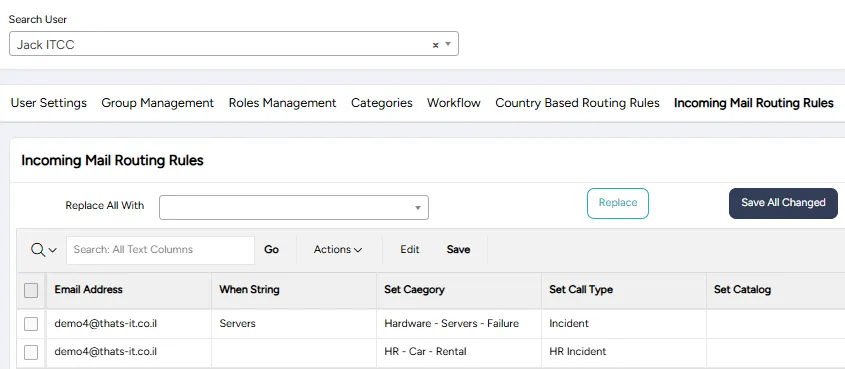Click the Save All Changed button
The image size is (845, 369).
point(783,203)
